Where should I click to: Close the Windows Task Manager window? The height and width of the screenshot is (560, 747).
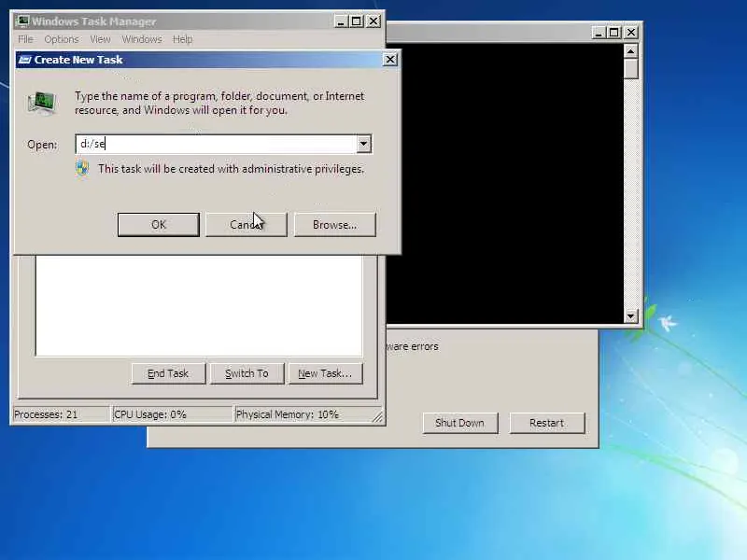373,21
